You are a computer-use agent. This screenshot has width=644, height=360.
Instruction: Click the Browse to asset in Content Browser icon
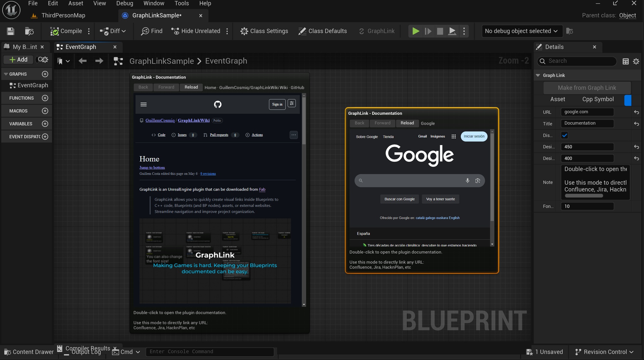click(30, 31)
